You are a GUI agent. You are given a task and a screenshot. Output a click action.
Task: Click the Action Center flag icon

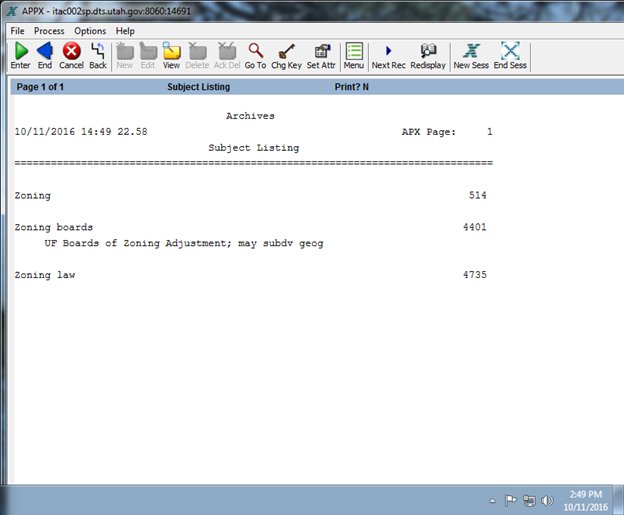click(511, 500)
